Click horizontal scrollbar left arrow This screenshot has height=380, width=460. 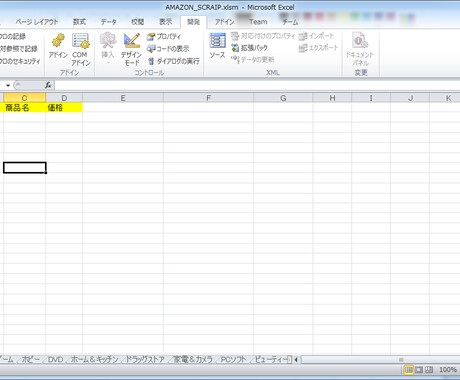click(296, 360)
